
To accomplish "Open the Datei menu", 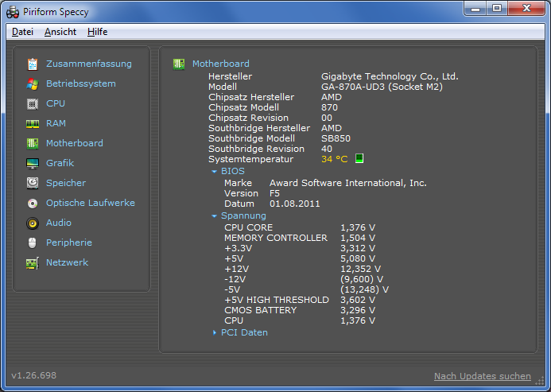I will [22, 32].
